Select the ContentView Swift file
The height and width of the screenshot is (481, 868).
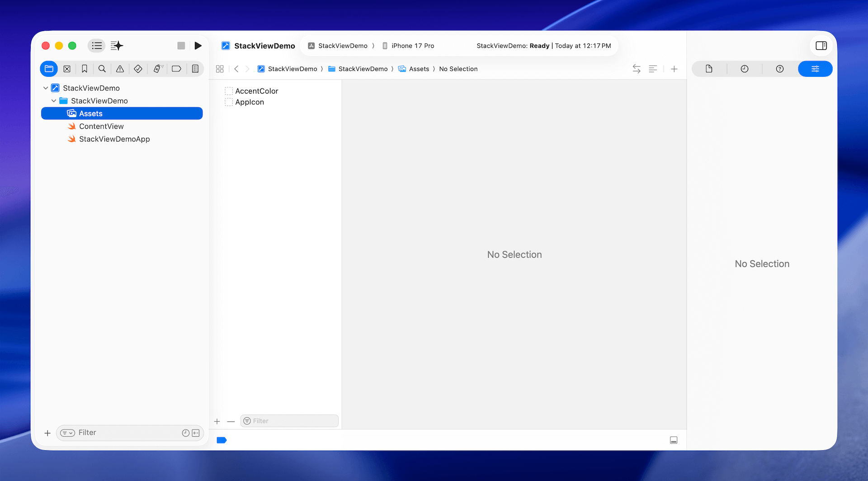tap(101, 126)
